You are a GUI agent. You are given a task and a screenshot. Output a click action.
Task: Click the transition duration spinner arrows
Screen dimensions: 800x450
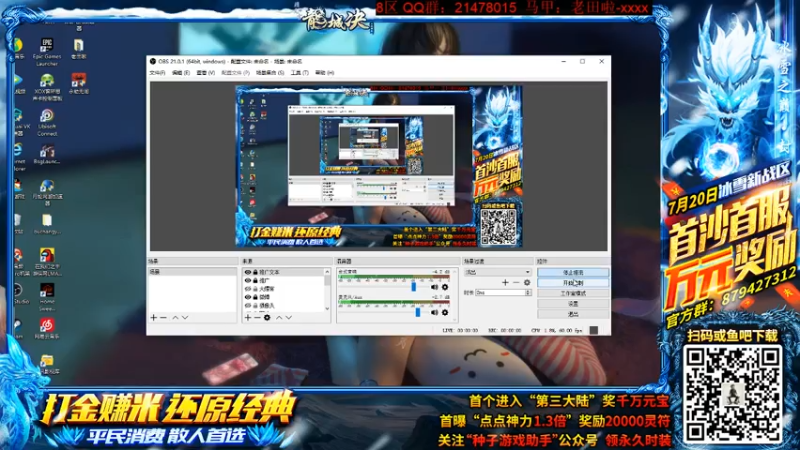tap(528, 293)
